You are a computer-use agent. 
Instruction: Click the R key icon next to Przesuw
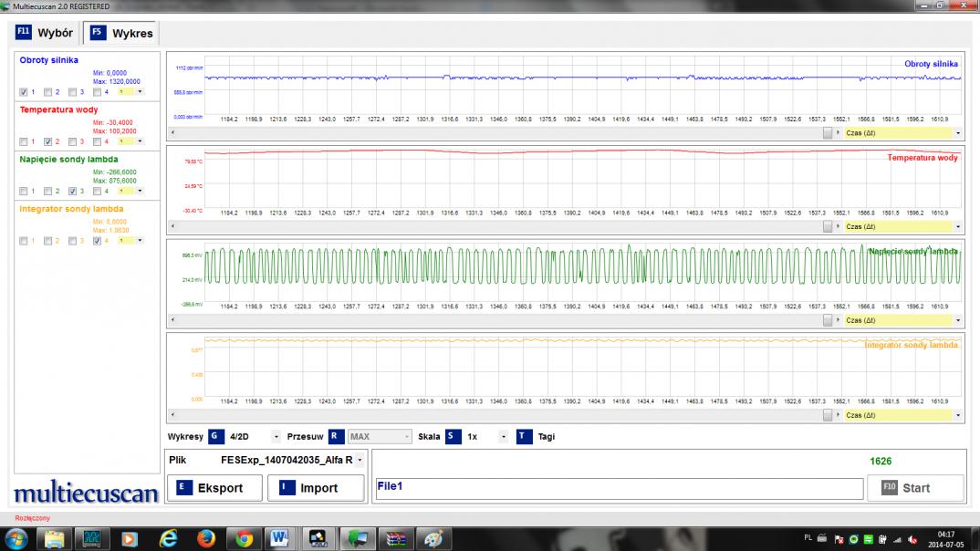(x=336, y=437)
